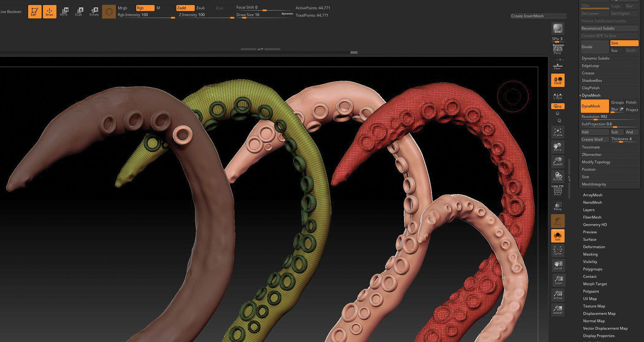
Task: Toggle the Ghost transparency icon
Action: [x=558, y=221]
